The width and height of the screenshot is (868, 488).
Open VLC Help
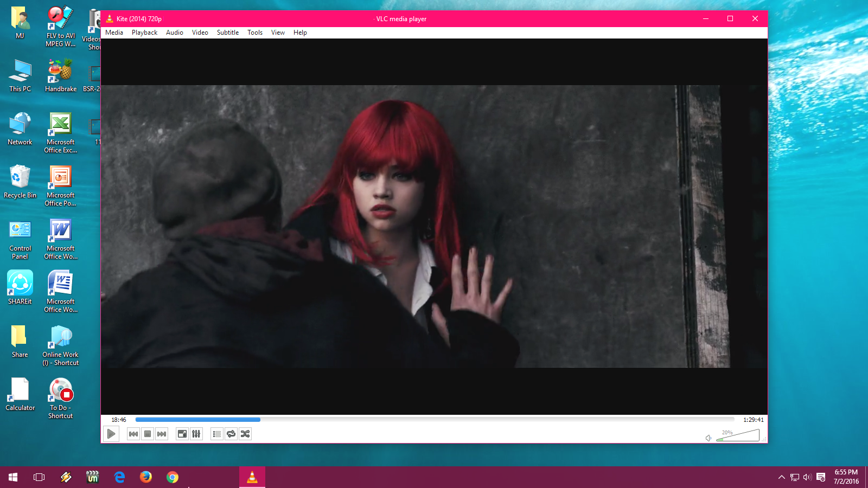[299, 33]
